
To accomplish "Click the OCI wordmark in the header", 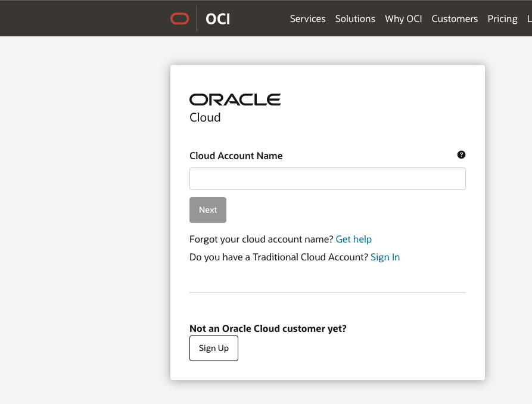I will [217, 18].
